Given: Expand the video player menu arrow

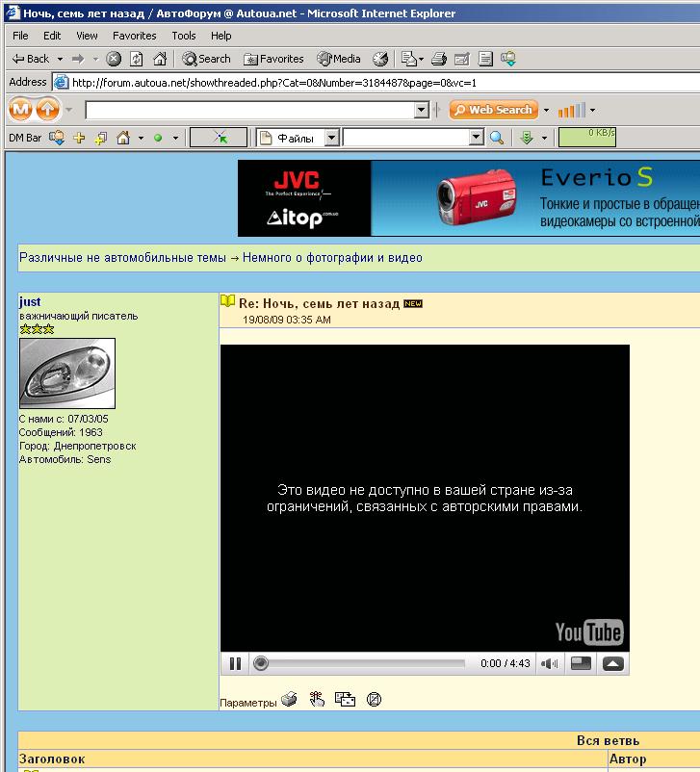Looking at the screenshot, I should [x=612, y=663].
